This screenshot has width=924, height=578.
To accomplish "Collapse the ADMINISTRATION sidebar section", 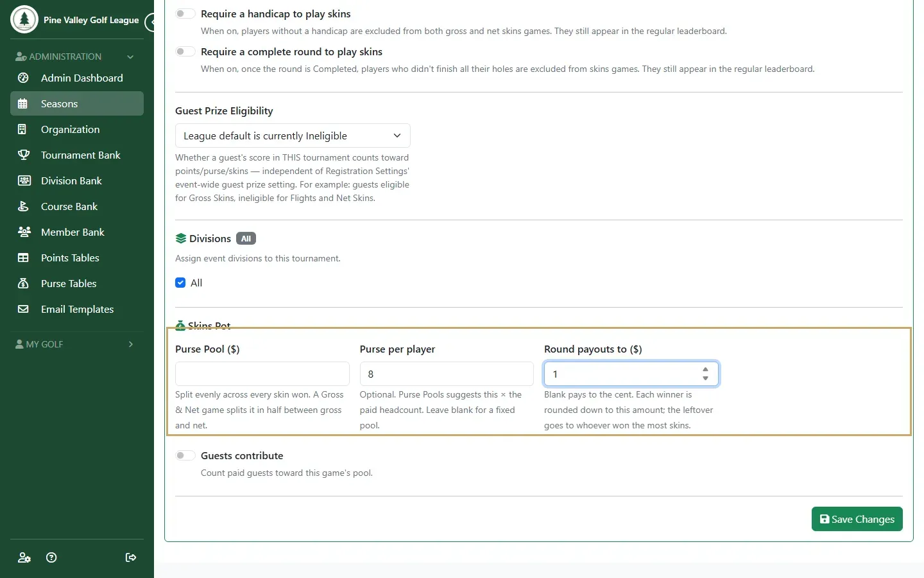I will [x=77, y=57].
